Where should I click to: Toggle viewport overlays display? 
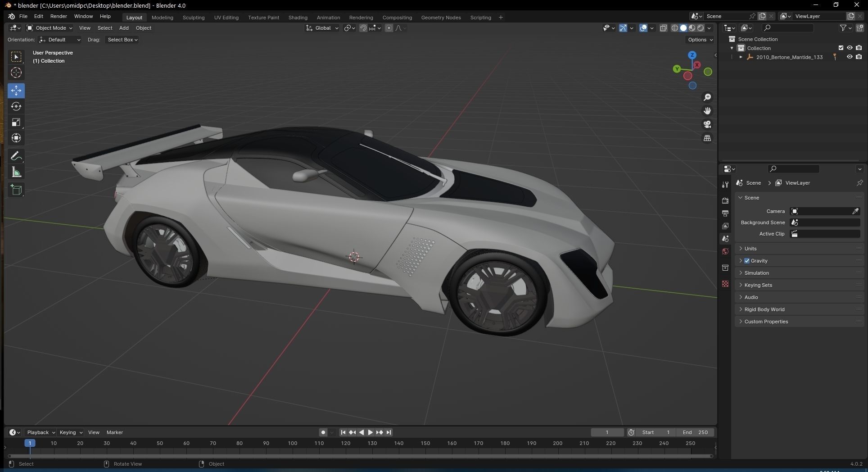[x=643, y=28]
